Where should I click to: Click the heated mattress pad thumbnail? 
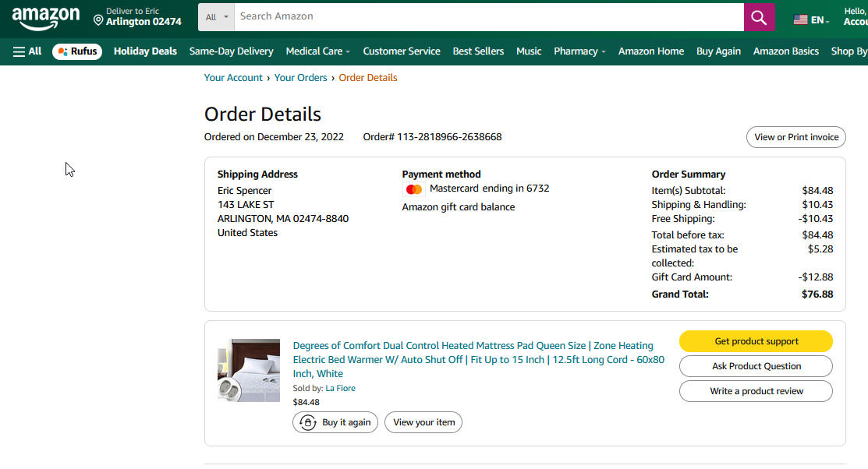249,370
